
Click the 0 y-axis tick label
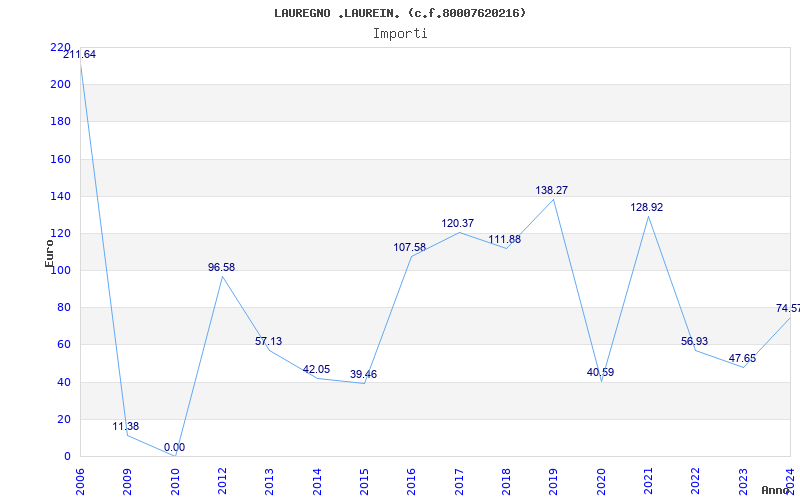click(x=67, y=457)
